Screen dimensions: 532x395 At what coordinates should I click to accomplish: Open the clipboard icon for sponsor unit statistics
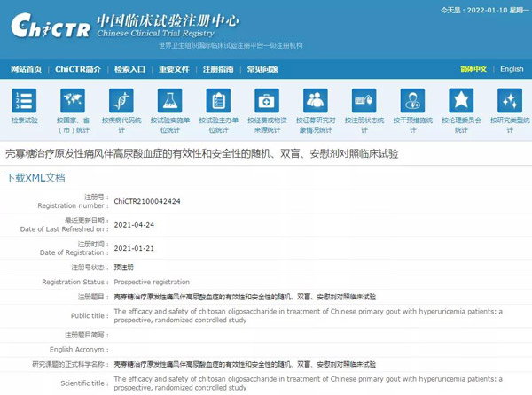pyautogui.click(x=218, y=100)
